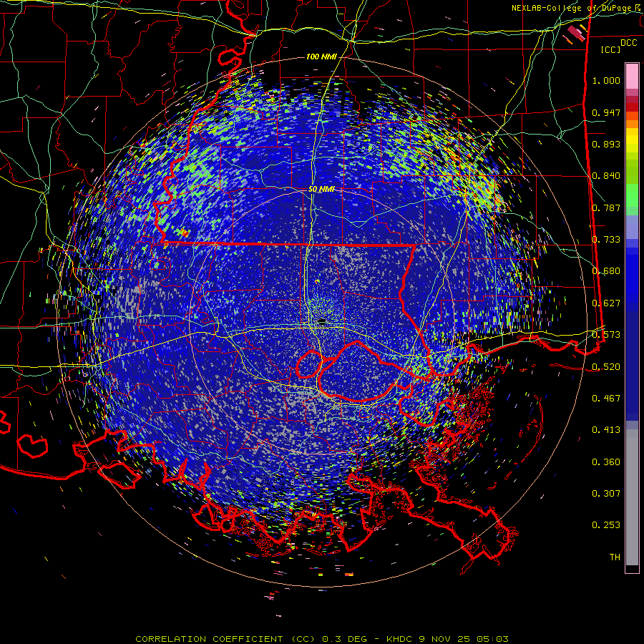Pick the dark red swatch on the color bar
The width and height of the screenshot is (644, 644).
point(632,99)
